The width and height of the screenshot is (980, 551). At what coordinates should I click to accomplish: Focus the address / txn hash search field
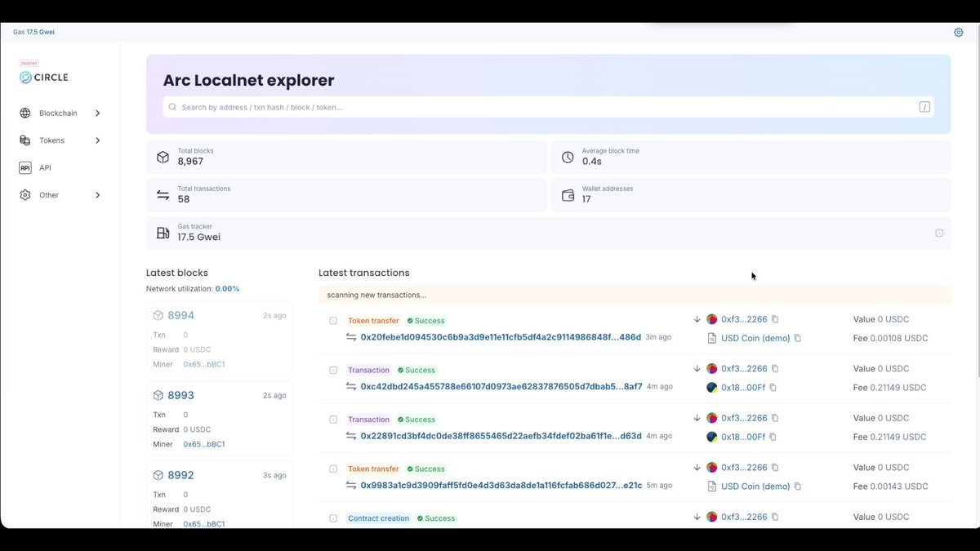(x=547, y=107)
